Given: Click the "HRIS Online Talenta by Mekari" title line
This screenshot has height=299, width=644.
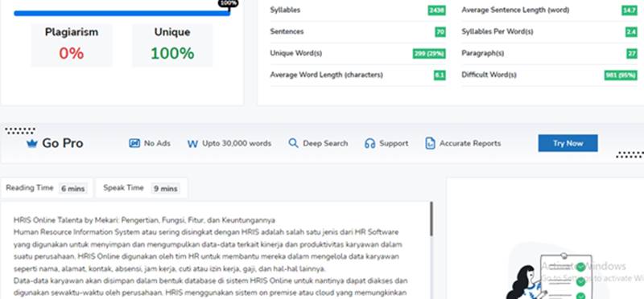Looking at the screenshot, I should point(144,220).
